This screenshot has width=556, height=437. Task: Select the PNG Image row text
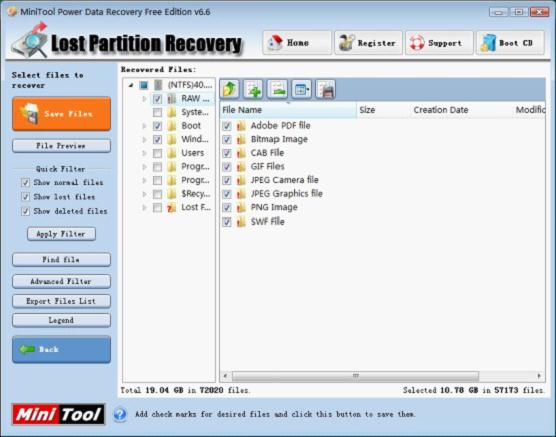click(274, 208)
